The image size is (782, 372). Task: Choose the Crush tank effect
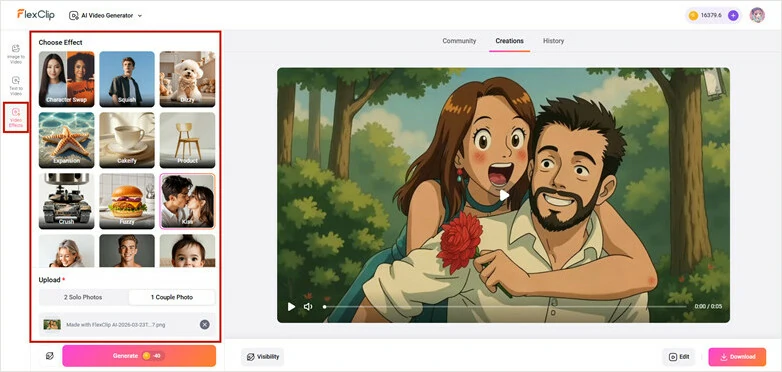66,201
